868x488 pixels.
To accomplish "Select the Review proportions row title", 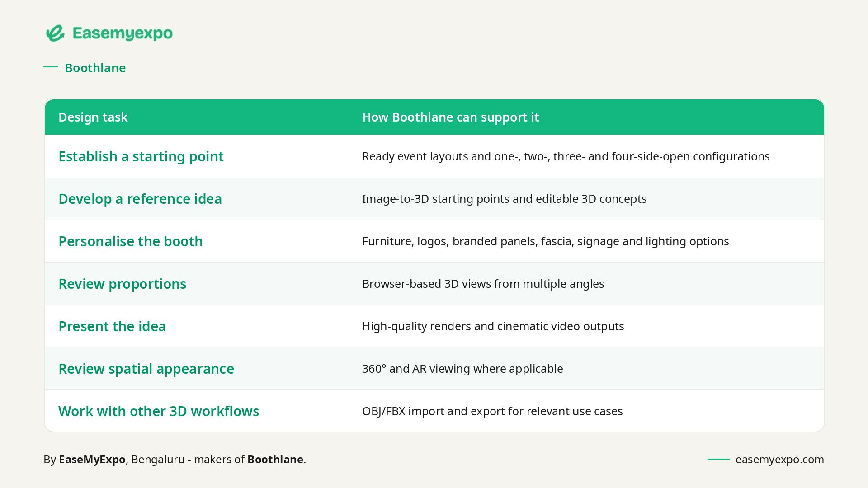I will tap(123, 284).
